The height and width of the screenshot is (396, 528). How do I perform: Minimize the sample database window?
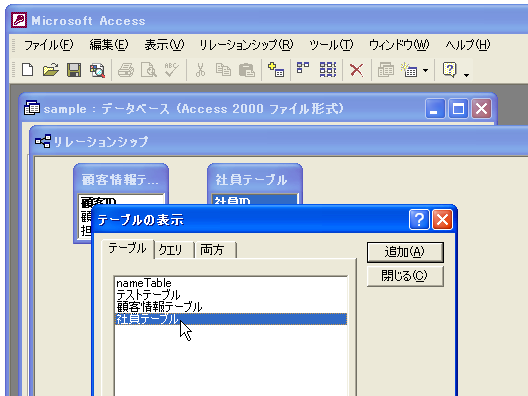[x=435, y=108]
